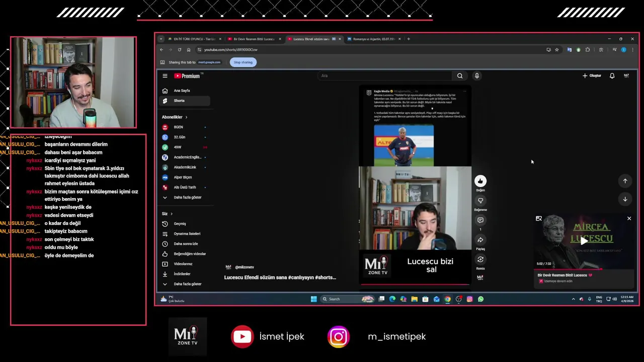Switch to Romanya vs Arjantin tab
This screenshot has height=362, width=644.
point(373,39)
